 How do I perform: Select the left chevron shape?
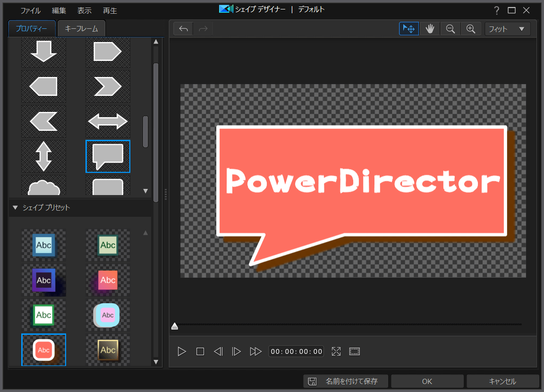point(44,121)
